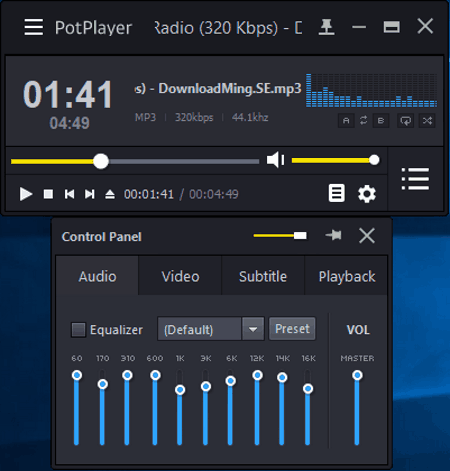Screen dimensions: 450x471
Task: Enable the Equalizer checkbox
Action: (x=78, y=330)
